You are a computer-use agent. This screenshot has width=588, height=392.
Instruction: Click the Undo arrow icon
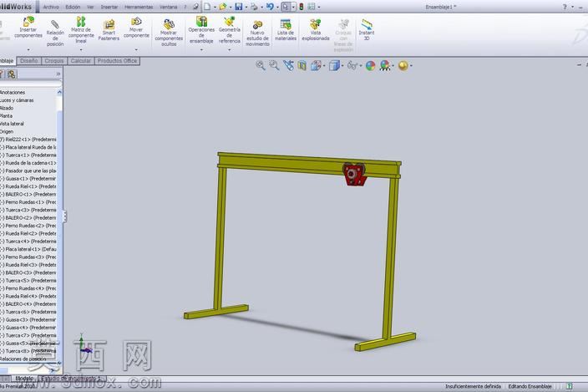point(270,7)
